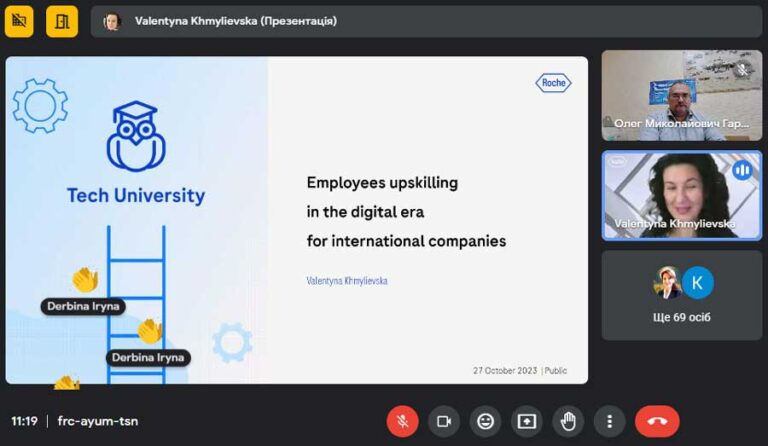Click the '27 October 2023' slide footer date
This screenshot has width=768, height=446.
pos(505,371)
